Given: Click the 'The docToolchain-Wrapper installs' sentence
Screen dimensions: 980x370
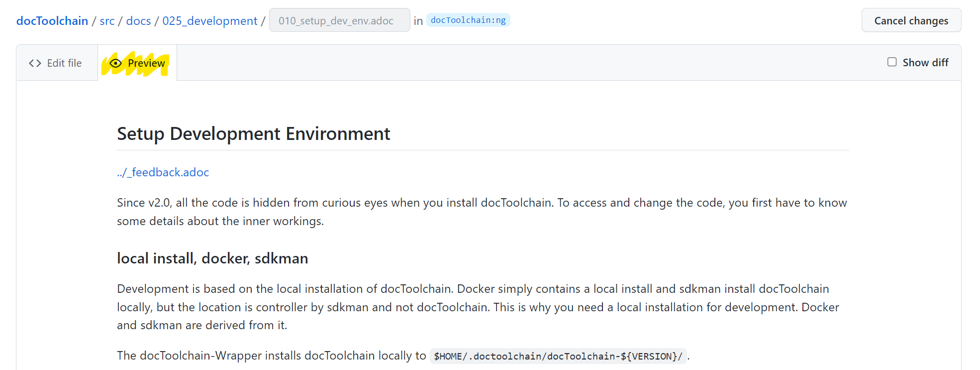Looking at the screenshot, I should pos(403,356).
